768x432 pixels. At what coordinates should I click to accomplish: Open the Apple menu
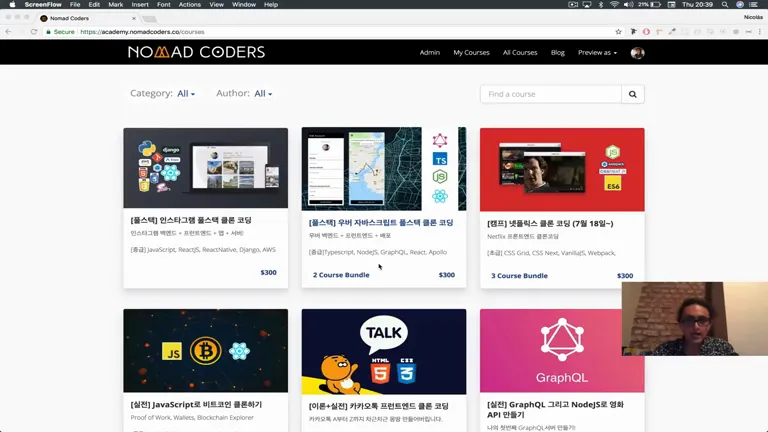point(12,4)
